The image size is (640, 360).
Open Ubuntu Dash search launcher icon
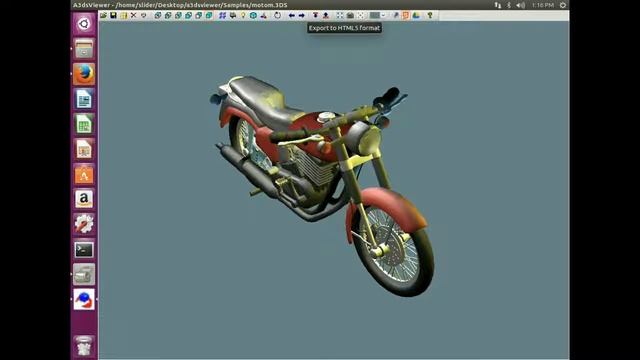point(84,24)
